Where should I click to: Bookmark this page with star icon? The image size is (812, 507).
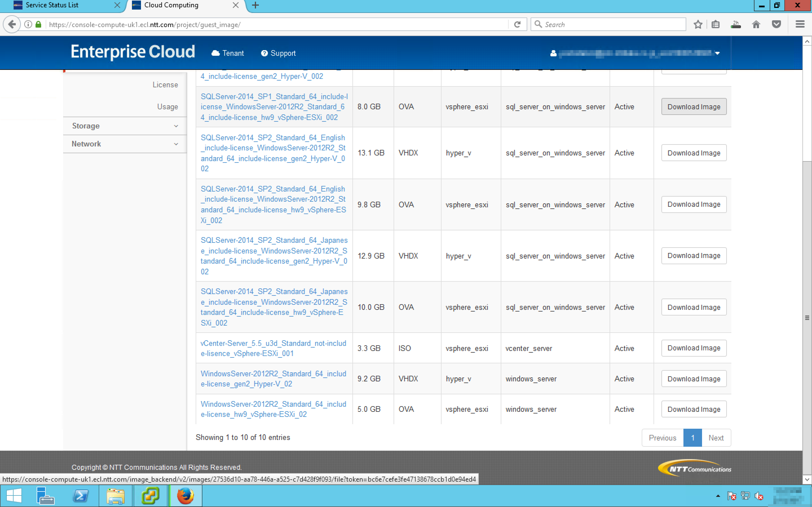698,25
